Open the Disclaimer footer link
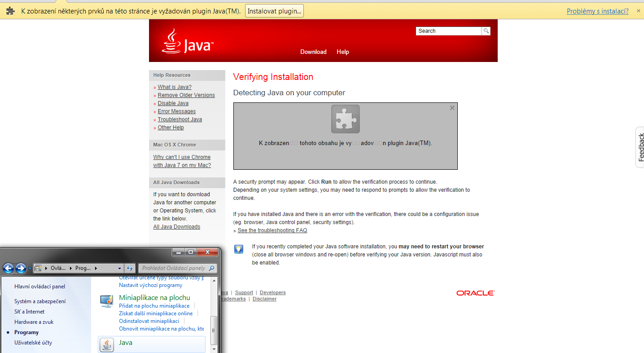Screen dimensions: 644x353 click(x=265, y=299)
